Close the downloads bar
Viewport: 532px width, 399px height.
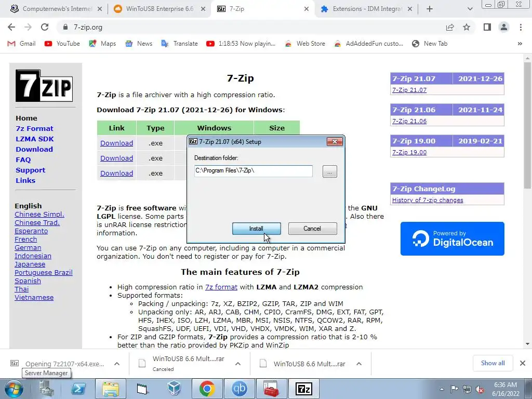point(523,363)
